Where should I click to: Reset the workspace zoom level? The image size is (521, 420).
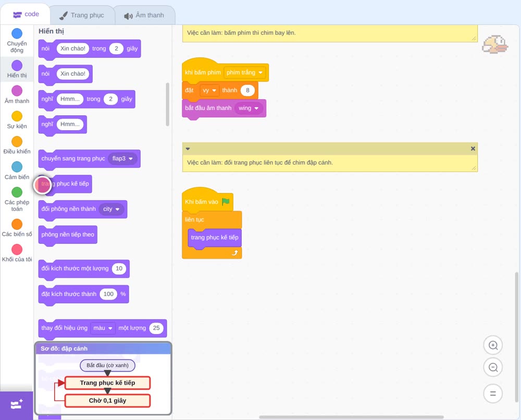[493, 394]
